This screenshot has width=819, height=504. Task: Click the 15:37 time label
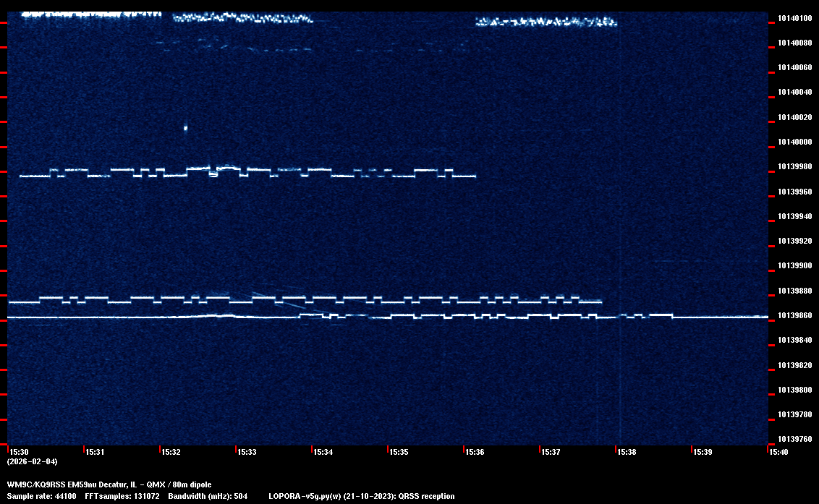pyautogui.click(x=551, y=452)
